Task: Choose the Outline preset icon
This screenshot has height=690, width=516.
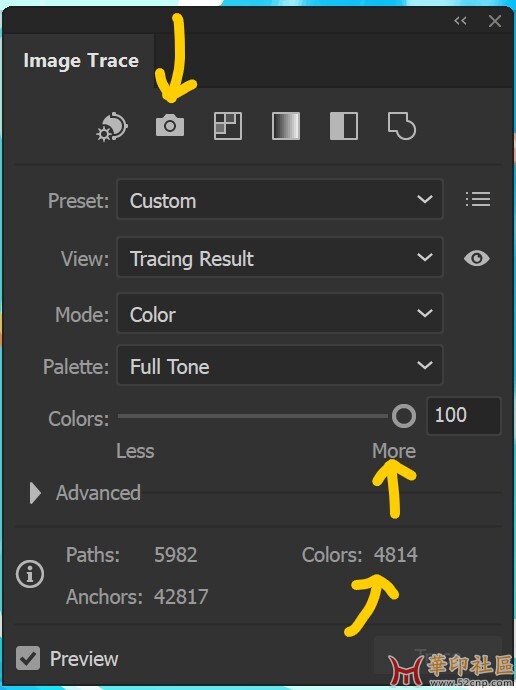Action: (402, 126)
